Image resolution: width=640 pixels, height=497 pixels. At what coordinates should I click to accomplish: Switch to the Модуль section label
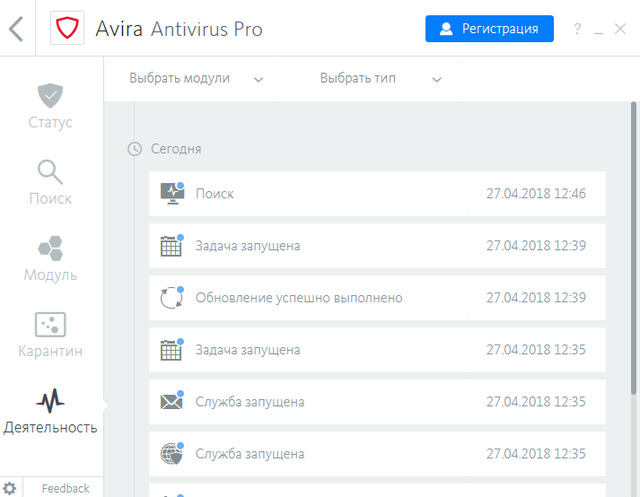click(50, 275)
